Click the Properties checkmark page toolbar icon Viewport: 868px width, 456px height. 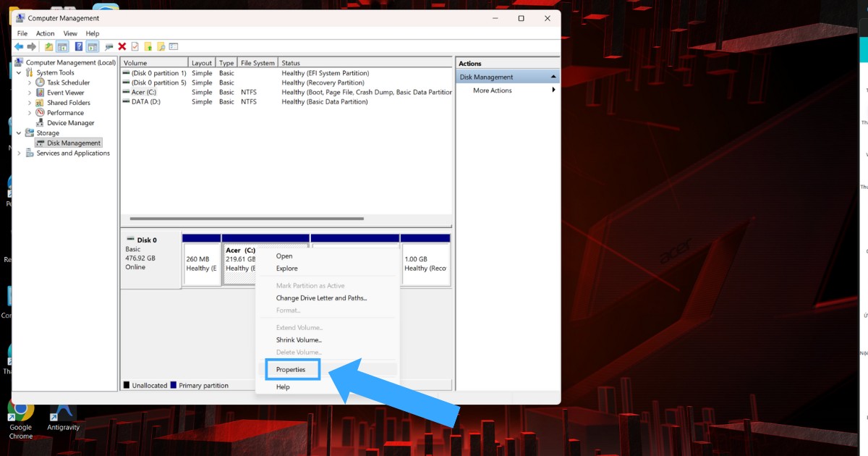[x=135, y=47]
